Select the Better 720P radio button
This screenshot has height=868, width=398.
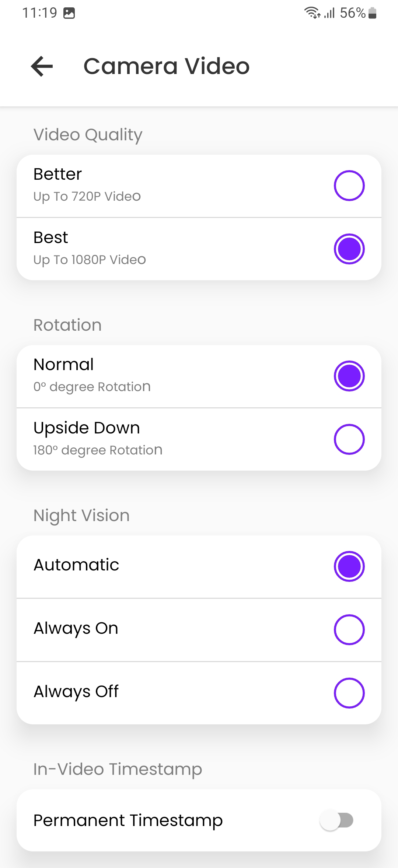click(x=349, y=186)
